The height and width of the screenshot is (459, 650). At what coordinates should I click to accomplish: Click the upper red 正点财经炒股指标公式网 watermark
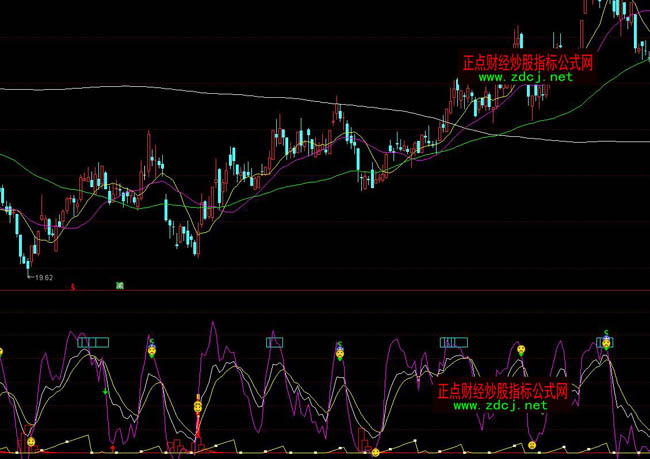[x=528, y=62]
